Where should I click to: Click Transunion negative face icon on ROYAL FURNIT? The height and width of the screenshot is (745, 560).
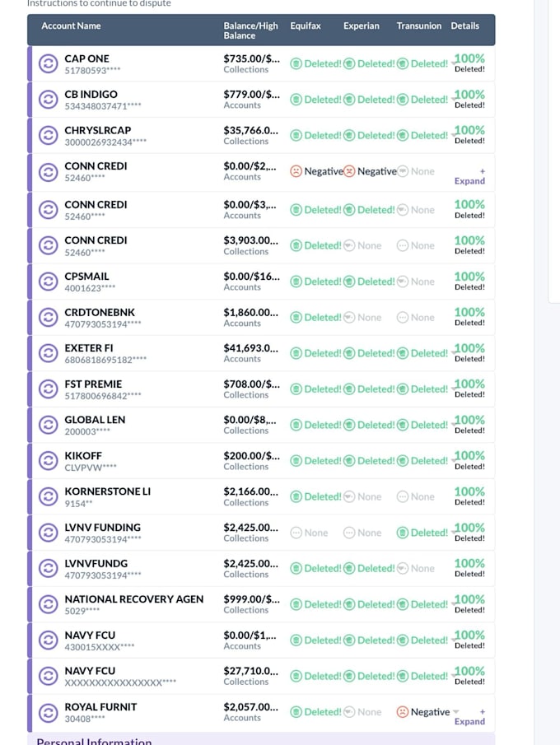point(402,712)
